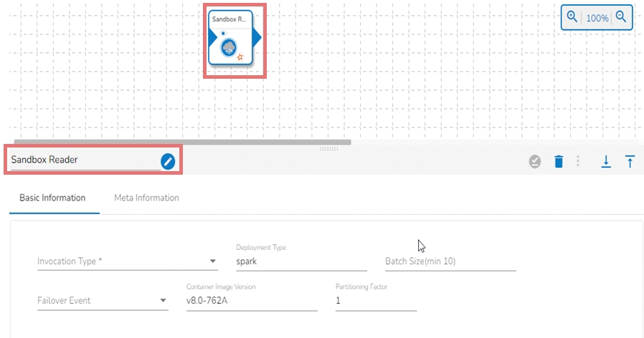Viewport: 644px width, 338px height.
Task: Click the orange star badge on node
Action: pyautogui.click(x=240, y=56)
